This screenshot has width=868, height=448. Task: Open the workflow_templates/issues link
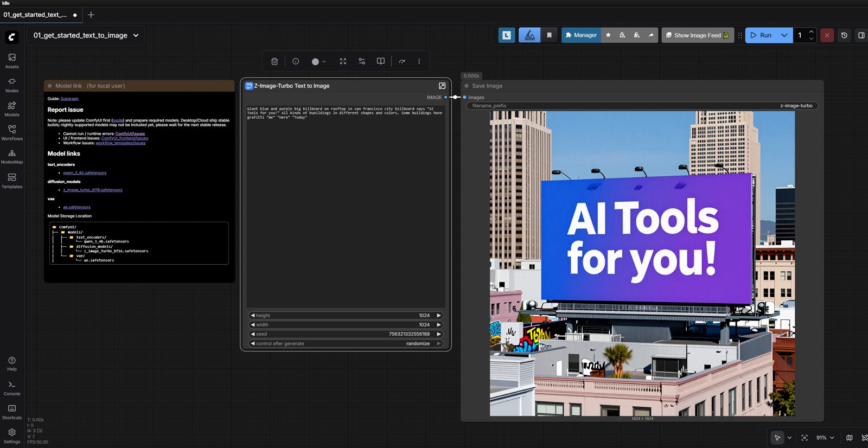point(120,143)
